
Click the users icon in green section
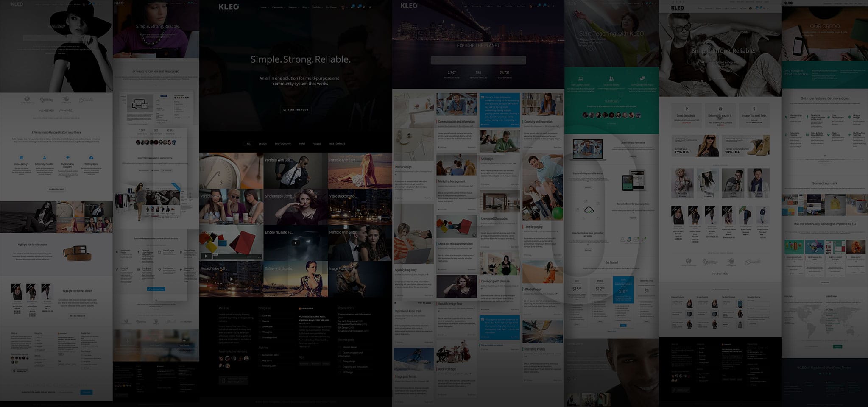pyautogui.click(x=611, y=79)
